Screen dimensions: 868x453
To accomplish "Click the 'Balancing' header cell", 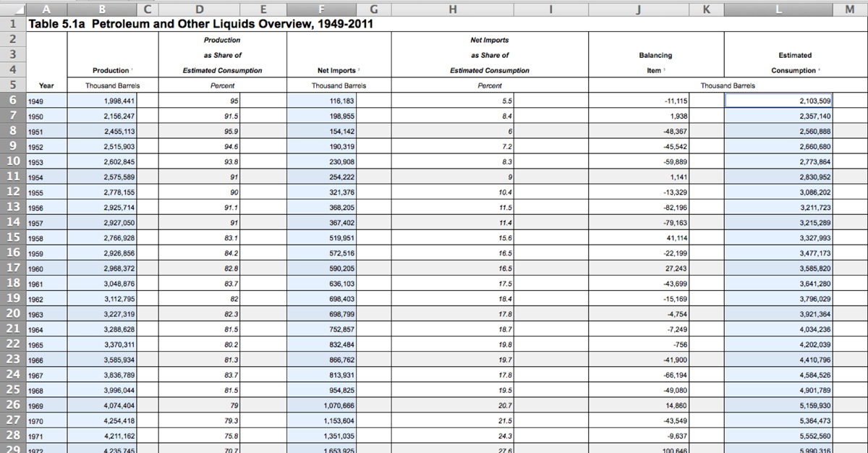I will pyautogui.click(x=656, y=55).
